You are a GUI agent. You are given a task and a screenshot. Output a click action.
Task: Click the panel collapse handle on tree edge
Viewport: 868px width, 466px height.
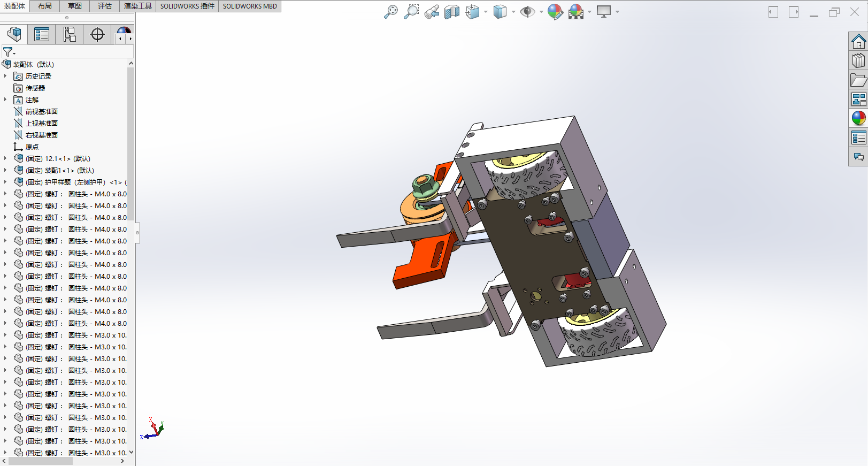tap(137, 233)
